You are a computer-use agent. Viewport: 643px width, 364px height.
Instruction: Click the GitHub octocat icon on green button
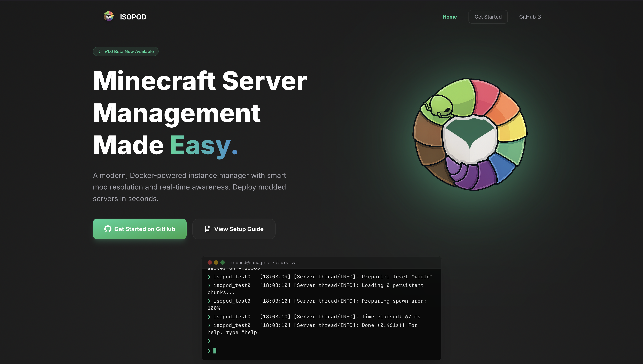coord(108,229)
